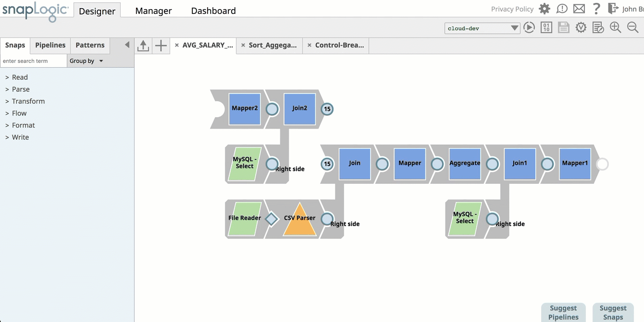Switch to the Manager tab
The width and height of the screenshot is (644, 322).
coord(153,11)
